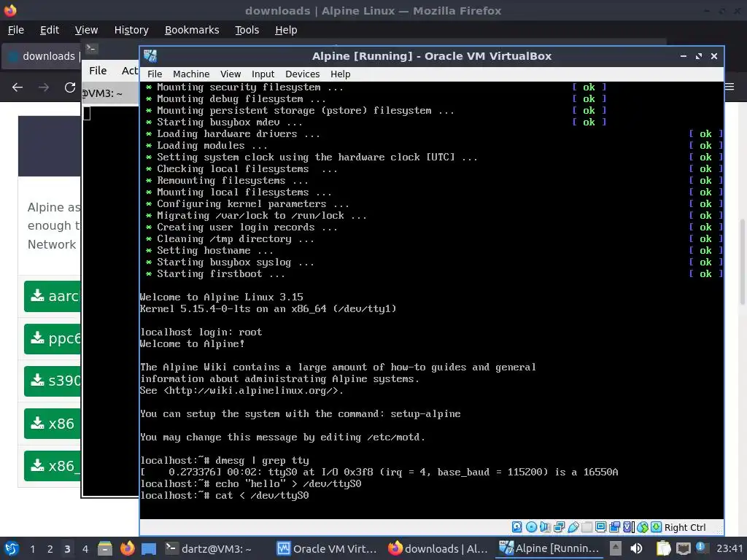Screen dimensions: 747x560
Task: Switch to workspace 2 in the taskbar pager
Action: 50,549
